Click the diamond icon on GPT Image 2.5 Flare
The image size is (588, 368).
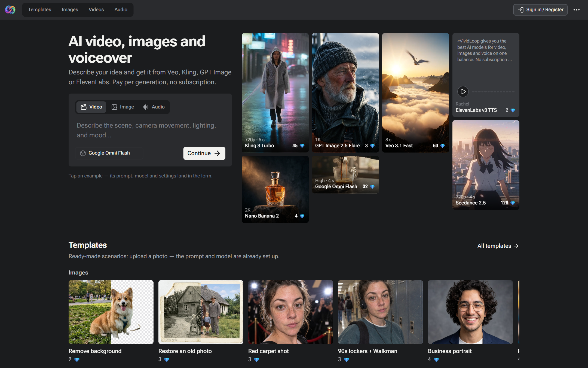tap(372, 146)
